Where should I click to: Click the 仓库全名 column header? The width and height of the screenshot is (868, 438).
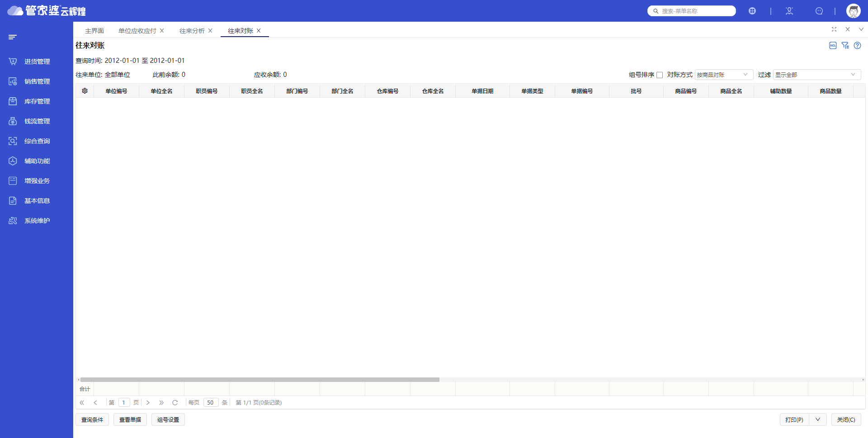[433, 91]
